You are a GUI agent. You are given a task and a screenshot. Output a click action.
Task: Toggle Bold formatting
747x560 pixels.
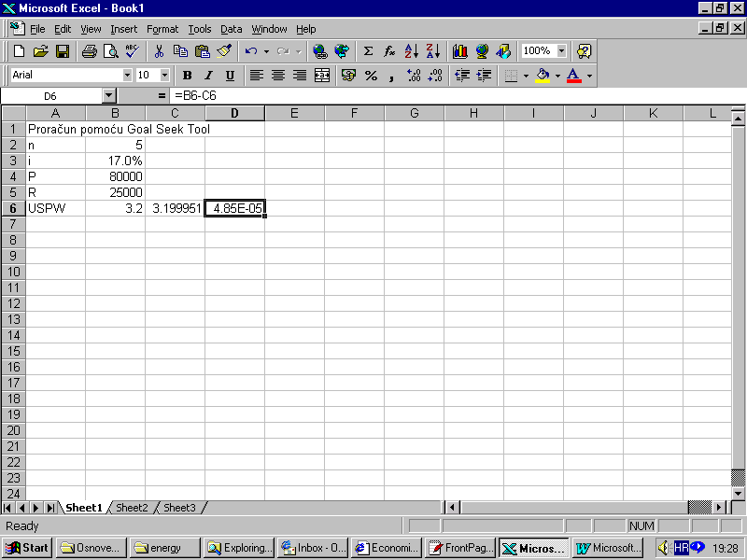187,76
